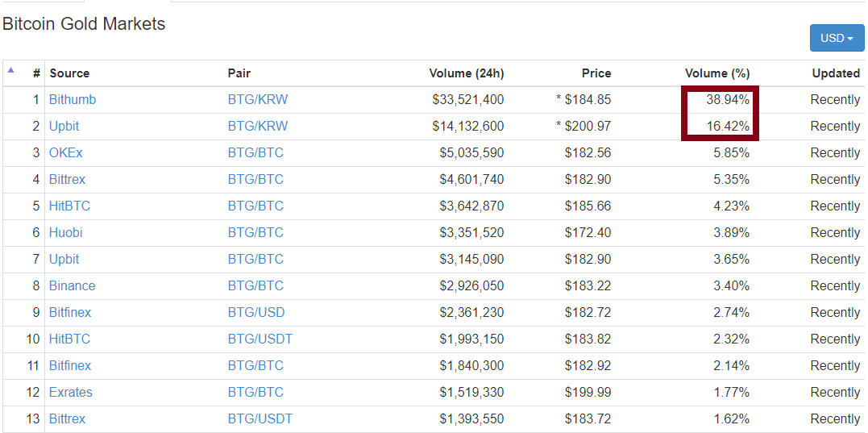Screen dimensions: 868x433
Task: Open Upbit BTG/KRW pair in row 2
Action: pyautogui.click(x=257, y=127)
